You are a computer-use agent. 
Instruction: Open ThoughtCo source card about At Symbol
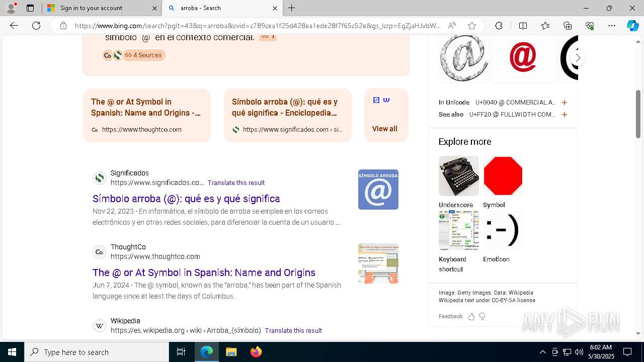tap(147, 115)
